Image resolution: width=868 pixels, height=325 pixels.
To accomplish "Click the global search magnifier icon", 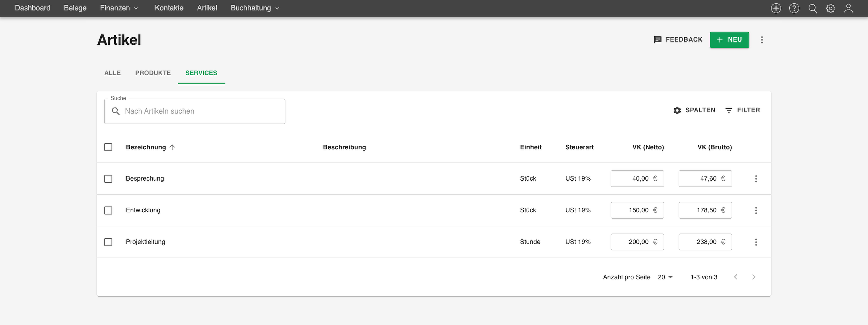I will 813,8.
